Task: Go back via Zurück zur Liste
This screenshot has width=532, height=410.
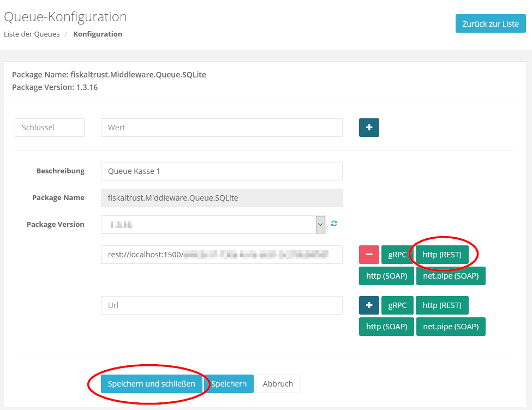Action: 491,24
